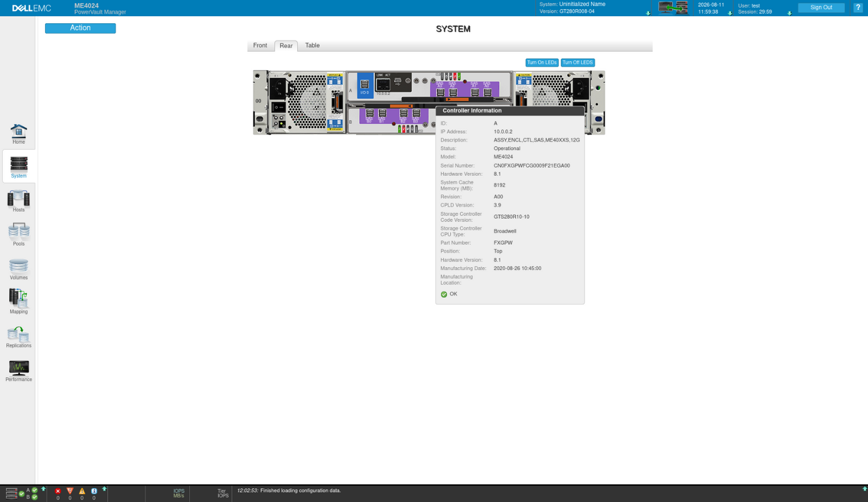
Task: Click the 'Finished loading configuration data.' status message
Action: [x=300, y=490]
